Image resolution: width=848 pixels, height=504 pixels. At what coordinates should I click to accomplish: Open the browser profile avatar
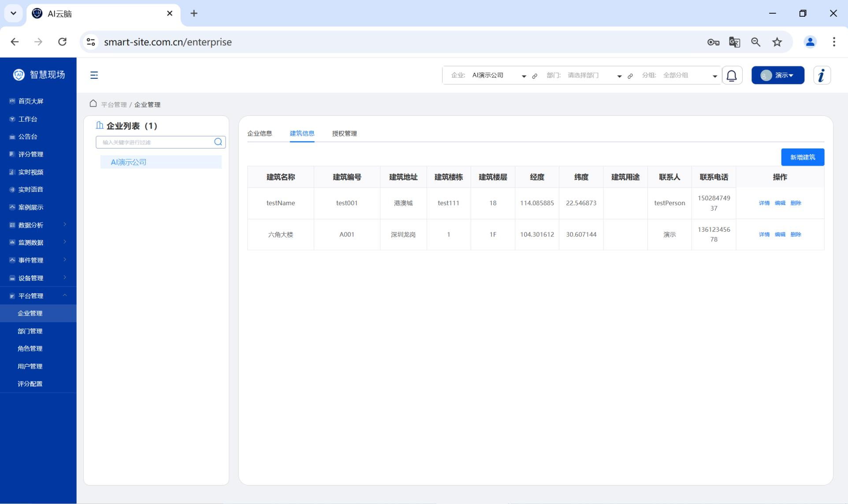810,42
